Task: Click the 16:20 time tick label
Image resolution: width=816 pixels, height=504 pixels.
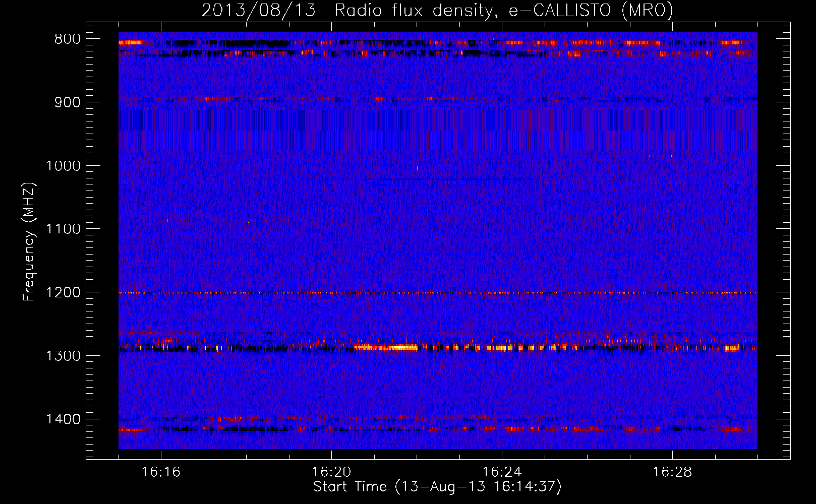Action: point(331,472)
